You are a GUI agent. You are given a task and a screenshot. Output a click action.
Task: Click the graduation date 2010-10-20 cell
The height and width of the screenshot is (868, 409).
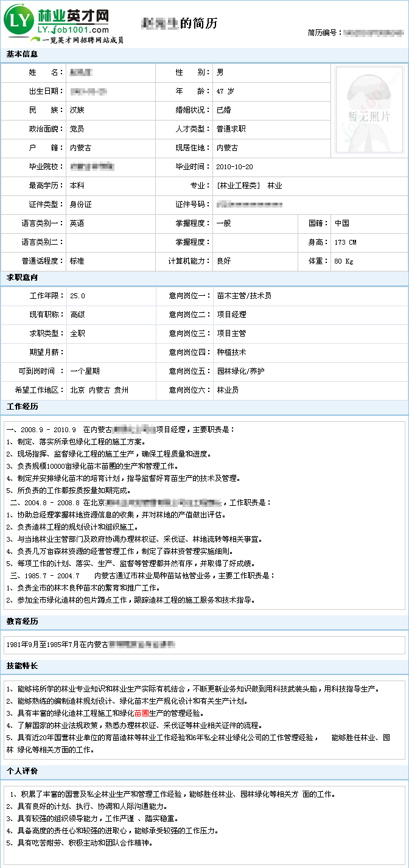click(x=234, y=167)
